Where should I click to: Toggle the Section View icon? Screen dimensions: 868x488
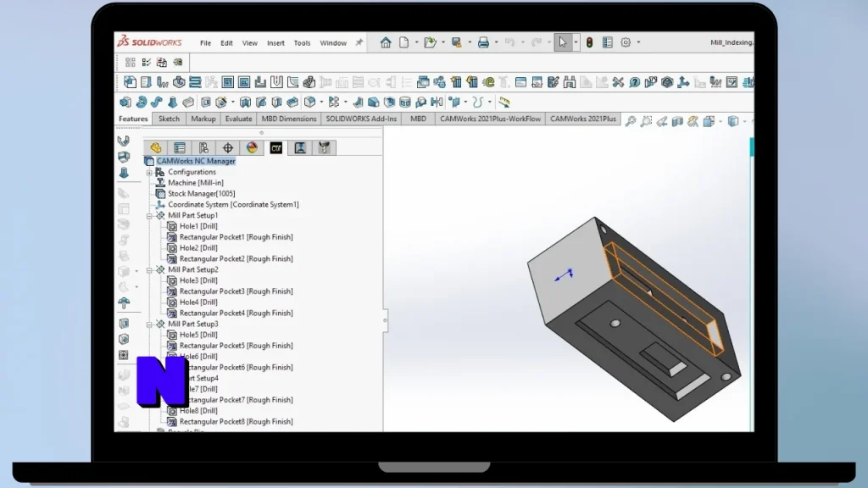(677, 121)
